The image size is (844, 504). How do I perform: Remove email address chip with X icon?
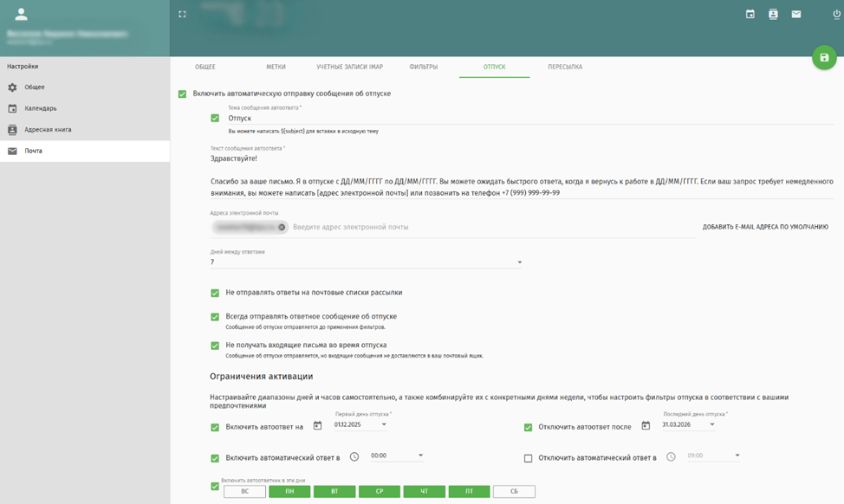(282, 228)
